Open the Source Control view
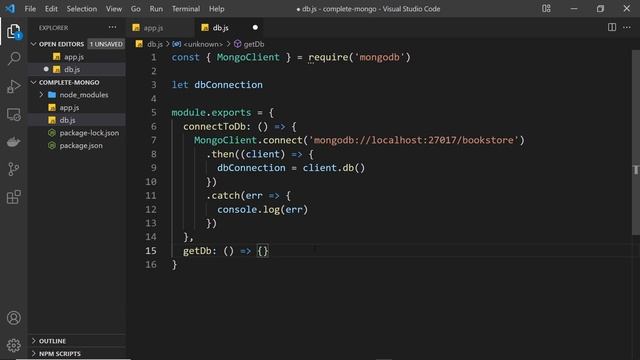Image resolution: width=640 pixels, height=360 pixels. tap(13, 169)
